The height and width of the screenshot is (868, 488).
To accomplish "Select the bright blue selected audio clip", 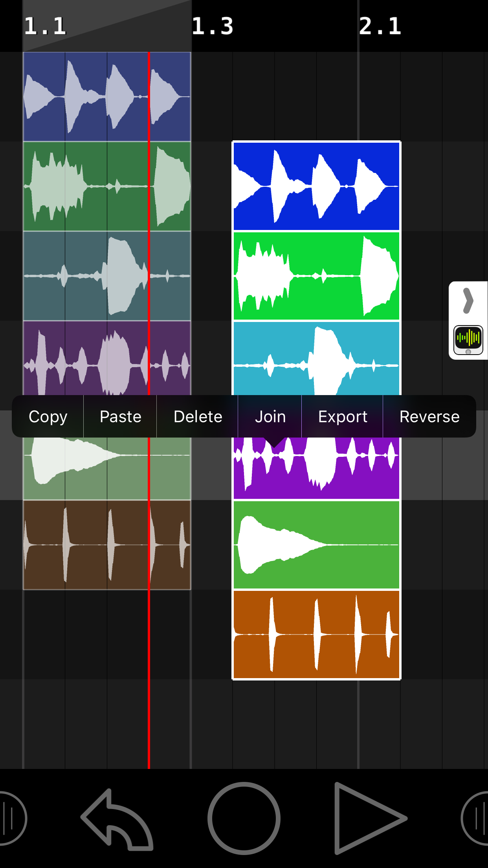I will (316, 186).
